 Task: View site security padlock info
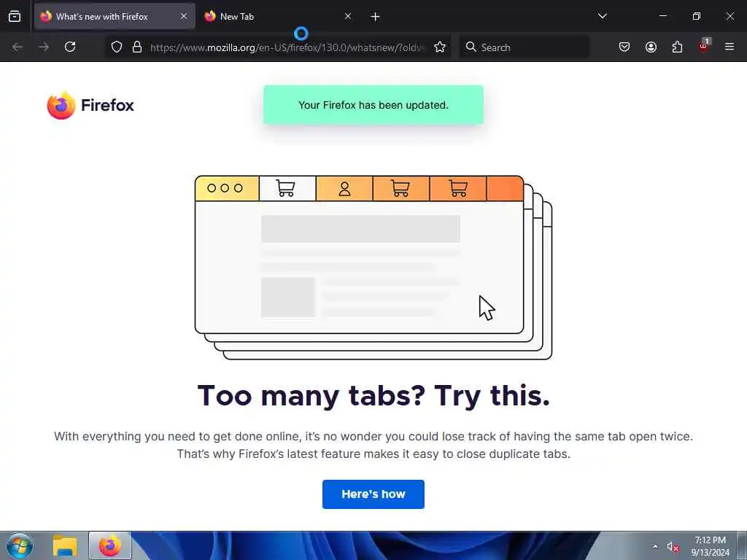(x=137, y=47)
